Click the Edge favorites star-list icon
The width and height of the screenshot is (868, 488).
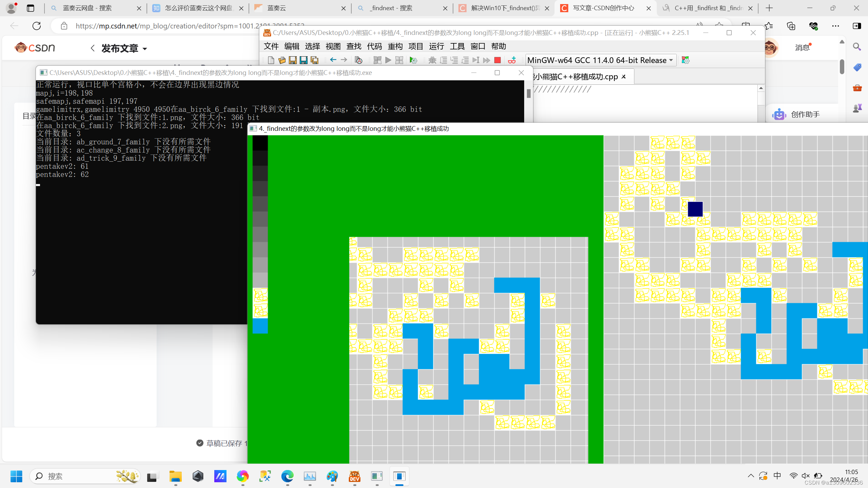pos(769,26)
